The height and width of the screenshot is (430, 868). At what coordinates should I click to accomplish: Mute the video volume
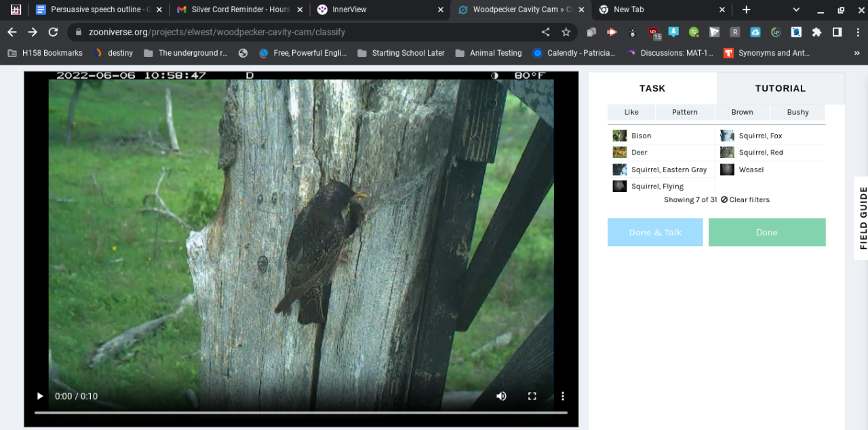click(501, 396)
